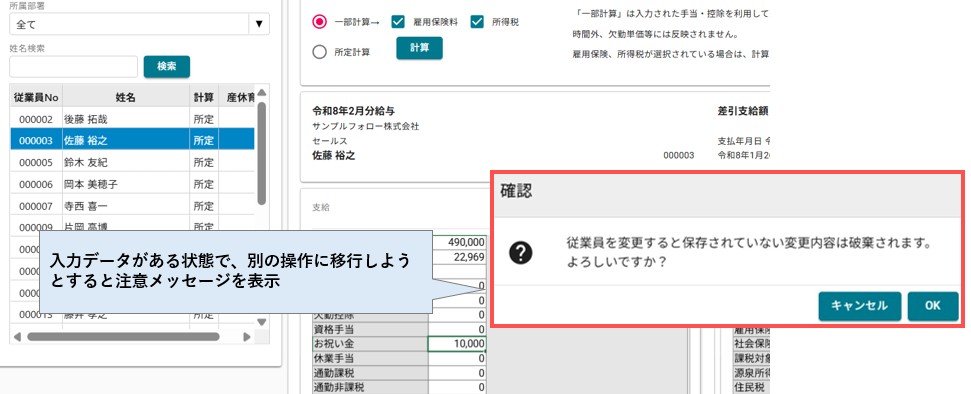The height and width of the screenshot is (394, 971).
Task: Click the horizontal scrollbar thumb of employee list
Action: pyautogui.click(x=123, y=337)
